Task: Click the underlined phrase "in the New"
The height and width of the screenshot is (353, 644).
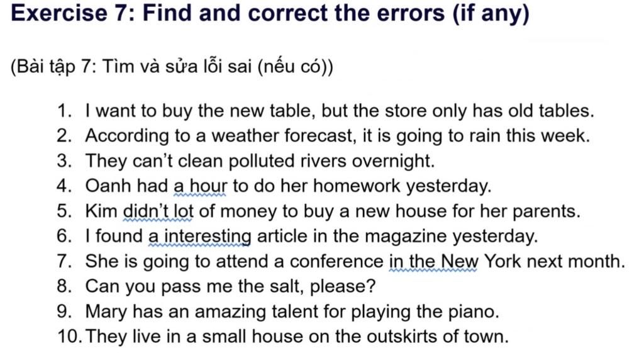Action: coord(433,261)
